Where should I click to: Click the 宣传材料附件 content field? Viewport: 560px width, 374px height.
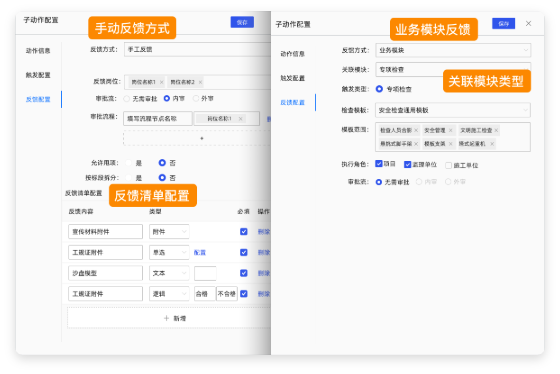105,231
